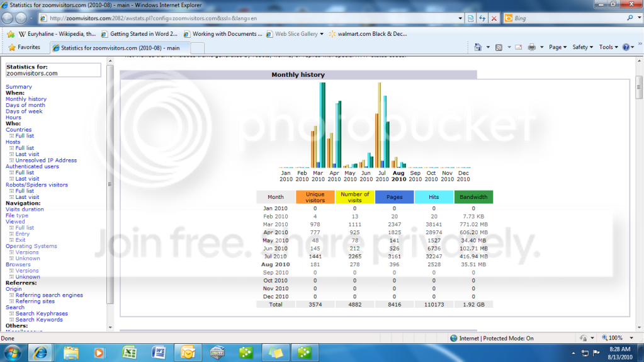Open the address bar dropdown arrow
Screen dimensions: 644x362
460,18
